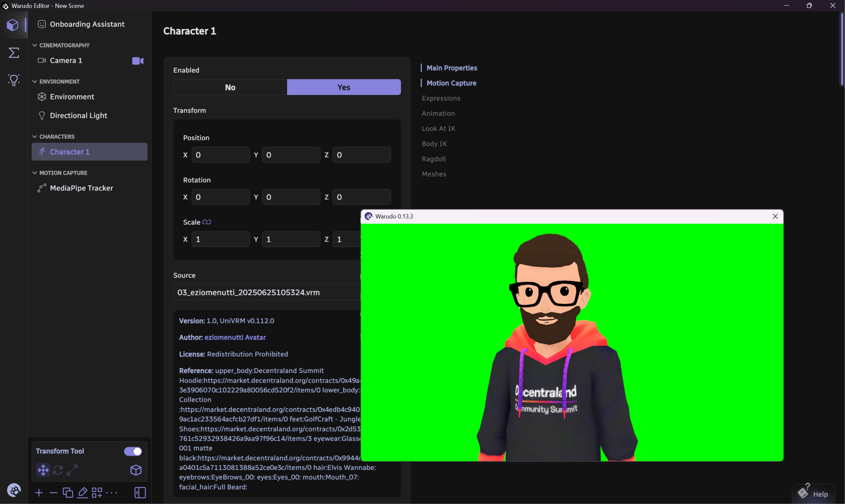Image resolution: width=845 pixels, height=504 pixels.
Task: Click the Rotation X input field
Action: 221,197
